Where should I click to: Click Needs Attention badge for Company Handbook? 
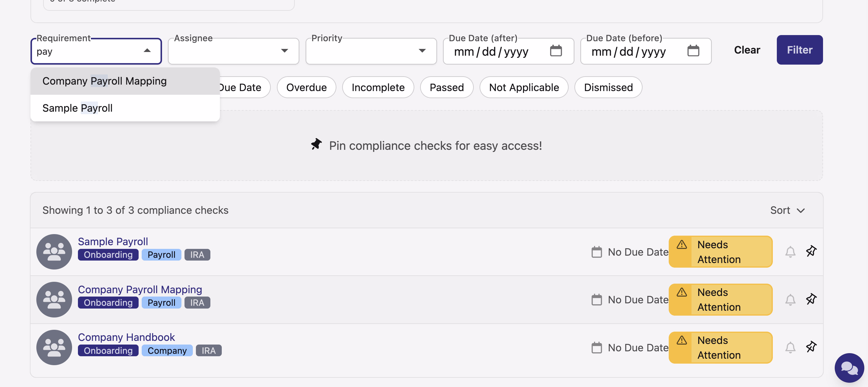click(720, 347)
